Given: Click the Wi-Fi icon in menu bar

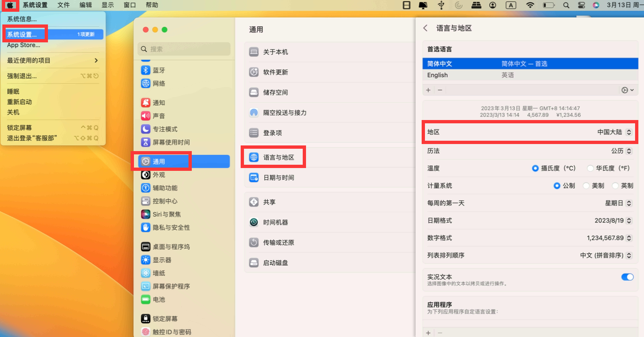Looking at the screenshot, I should pyautogui.click(x=530, y=5).
